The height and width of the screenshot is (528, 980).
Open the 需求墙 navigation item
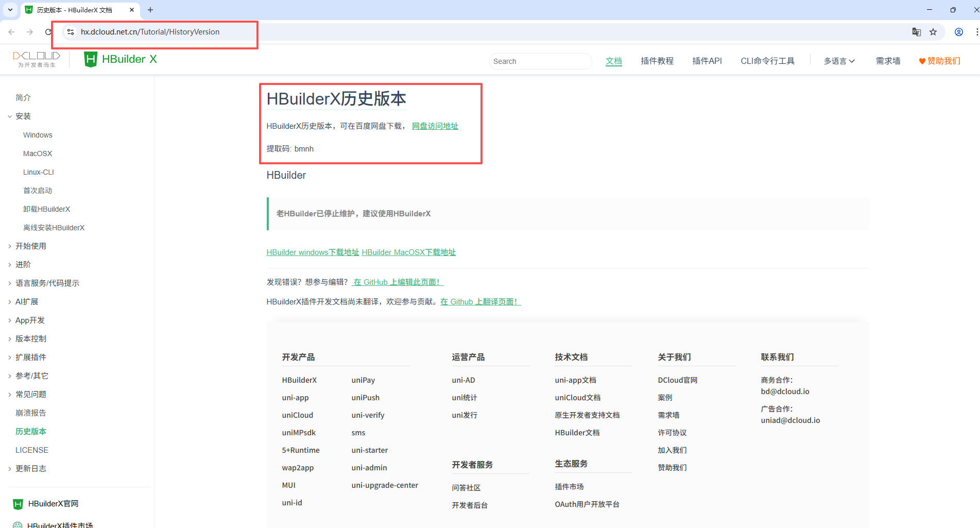pyautogui.click(x=888, y=61)
